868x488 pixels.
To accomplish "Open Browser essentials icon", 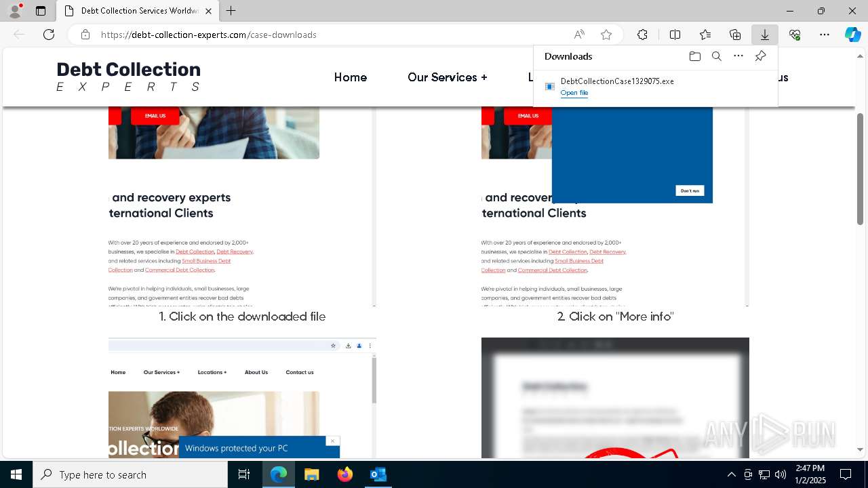I will [x=795, y=35].
